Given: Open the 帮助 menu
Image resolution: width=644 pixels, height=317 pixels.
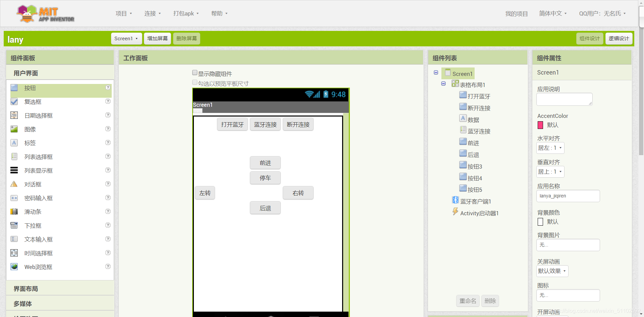Looking at the screenshot, I should click(x=219, y=13).
